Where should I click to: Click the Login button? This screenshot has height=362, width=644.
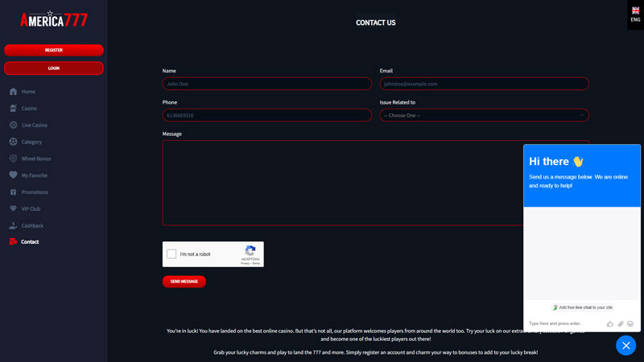pyautogui.click(x=54, y=68)
